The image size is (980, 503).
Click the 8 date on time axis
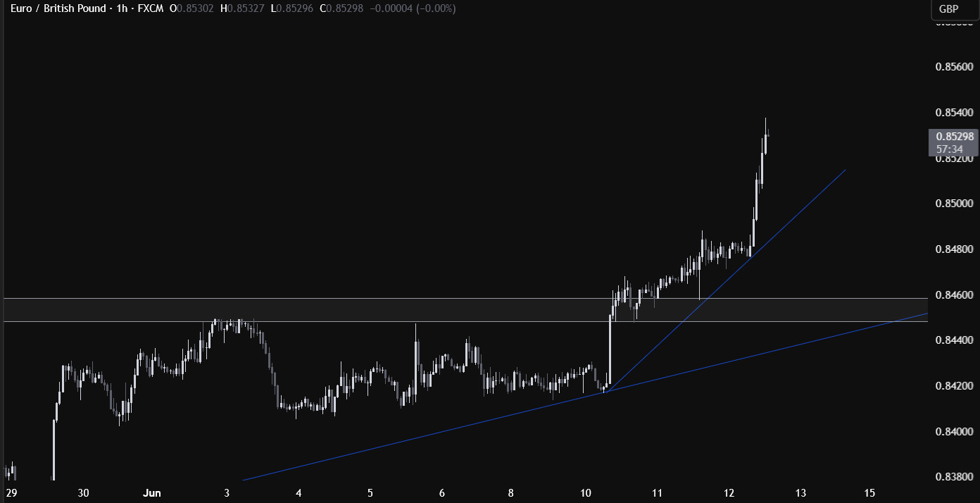tap(510, 492)
